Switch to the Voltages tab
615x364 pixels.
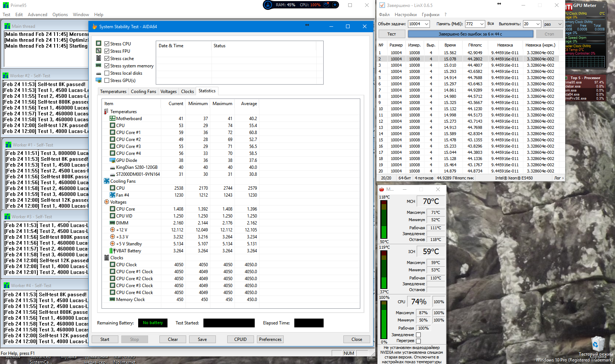coord(168,92)
